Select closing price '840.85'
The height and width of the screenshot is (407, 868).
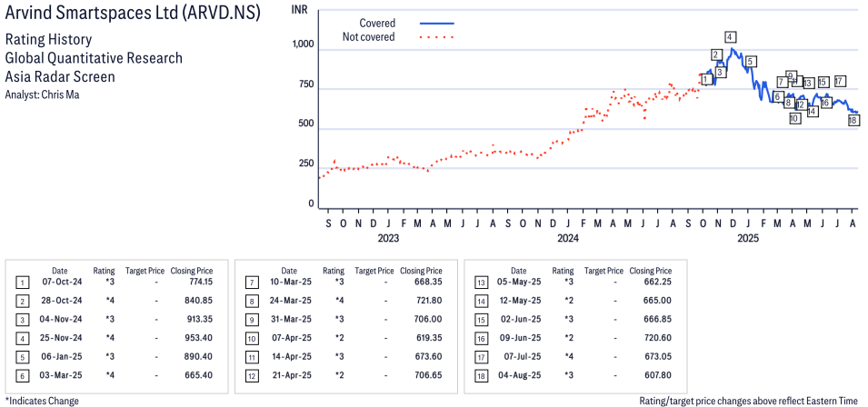(200, 301)
